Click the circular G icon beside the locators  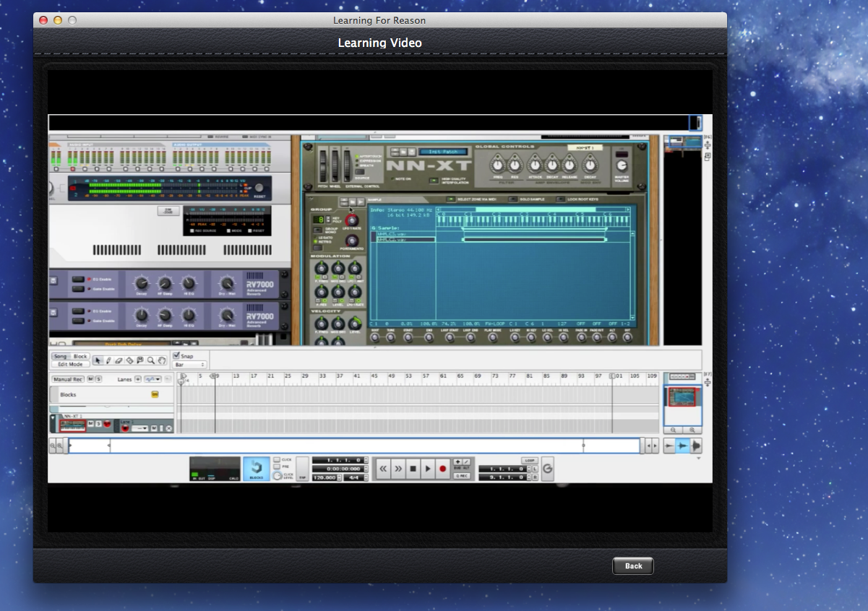tap(547, 469)
